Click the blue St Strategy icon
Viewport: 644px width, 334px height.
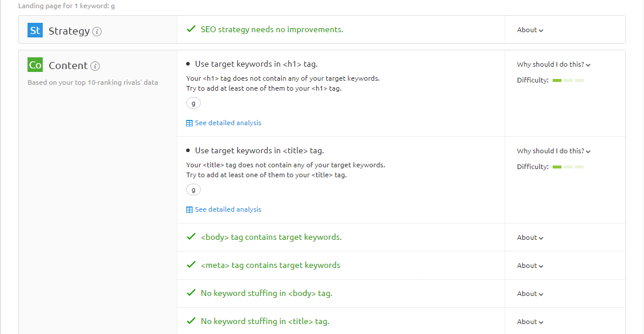[x=35, y=30]
